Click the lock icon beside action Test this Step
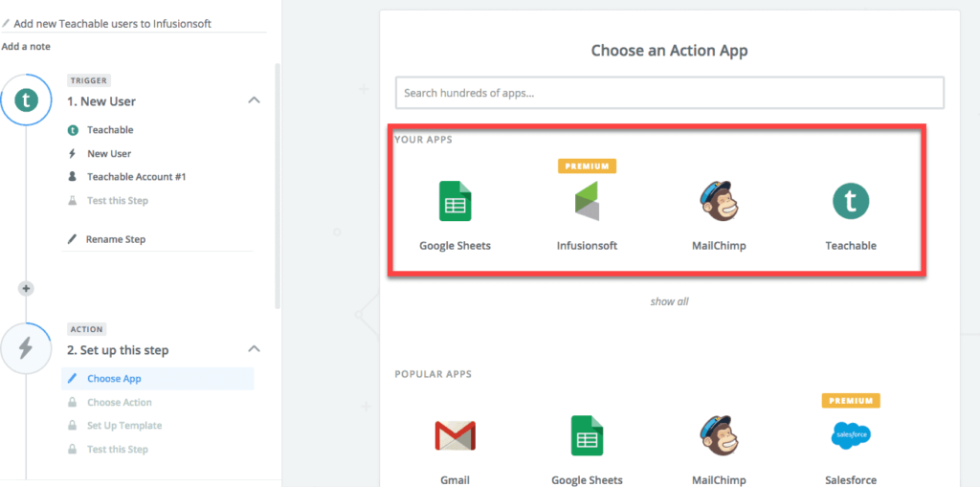The image size is (980, 487). (x=73, y=449)
